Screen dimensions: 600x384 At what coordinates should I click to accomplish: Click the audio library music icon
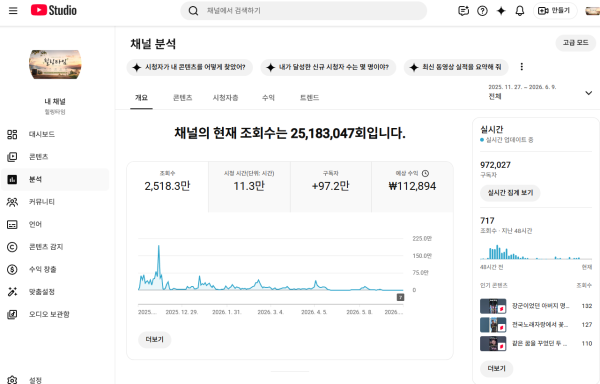[12, 314]
